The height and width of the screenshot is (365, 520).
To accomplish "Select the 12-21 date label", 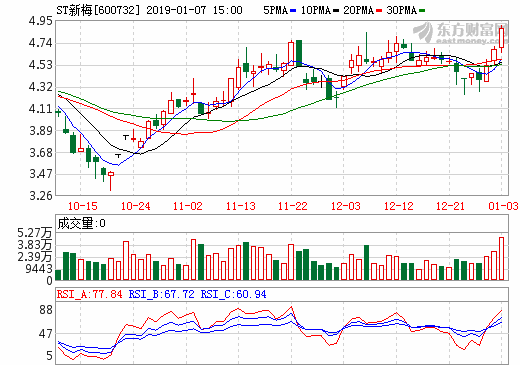I will tap(450, 206).
